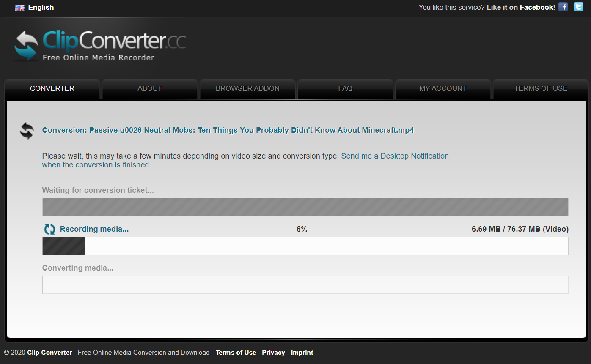This screenshot has width=591, height=364.
Task: Click the conversion title ending in Minecraft.mp4
Action: pyautogui.click(x=228, y=130)
